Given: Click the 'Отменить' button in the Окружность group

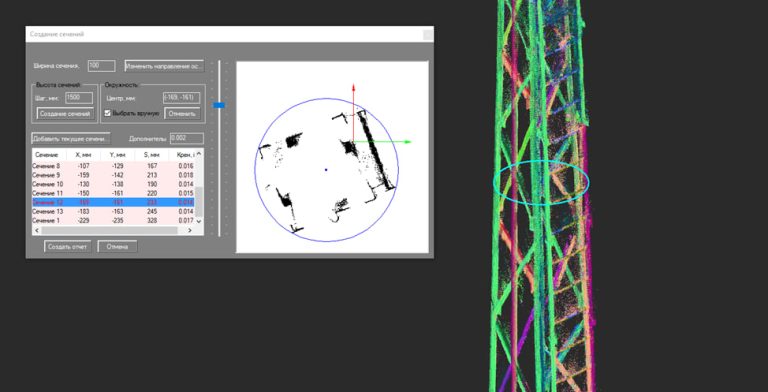Looking at the screenshot, I should pos(182,114).
